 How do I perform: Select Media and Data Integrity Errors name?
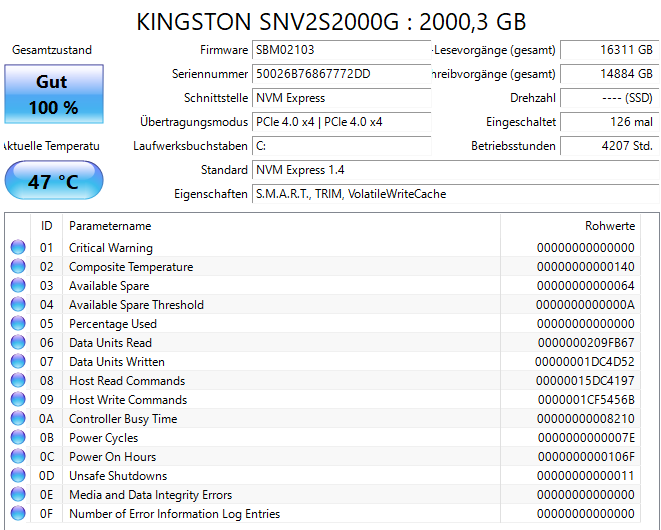[x=150, y=495]
